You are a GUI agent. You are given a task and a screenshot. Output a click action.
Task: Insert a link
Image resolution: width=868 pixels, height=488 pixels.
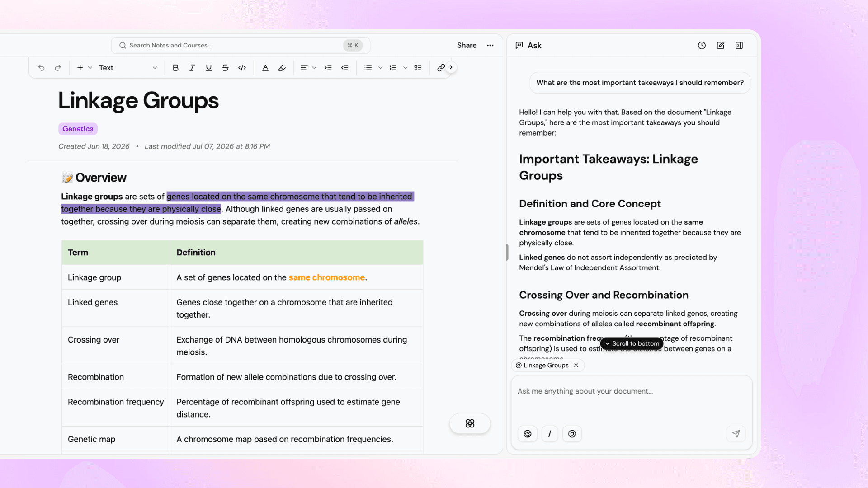pyautogui.click(x=441, y=68)
